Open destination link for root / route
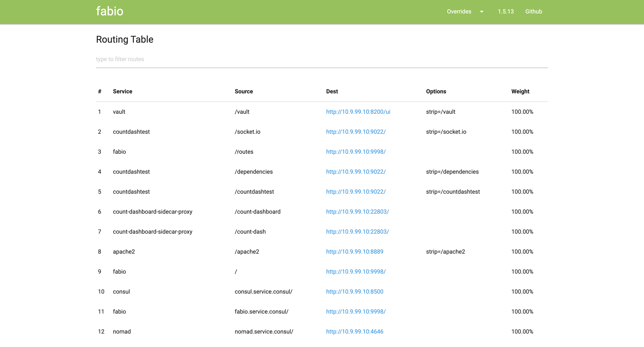The height and width of the screenshot is (347, 644). click(356, 272)
